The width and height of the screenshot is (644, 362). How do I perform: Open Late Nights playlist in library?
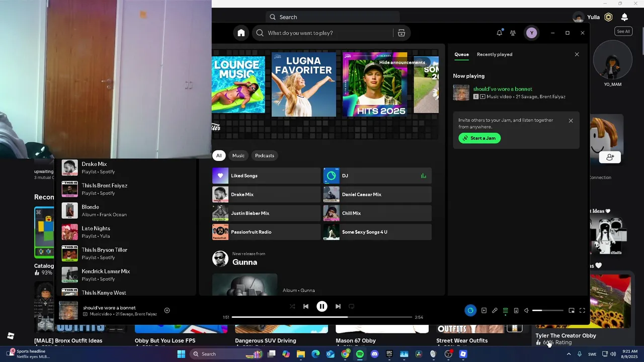[125, 232]
